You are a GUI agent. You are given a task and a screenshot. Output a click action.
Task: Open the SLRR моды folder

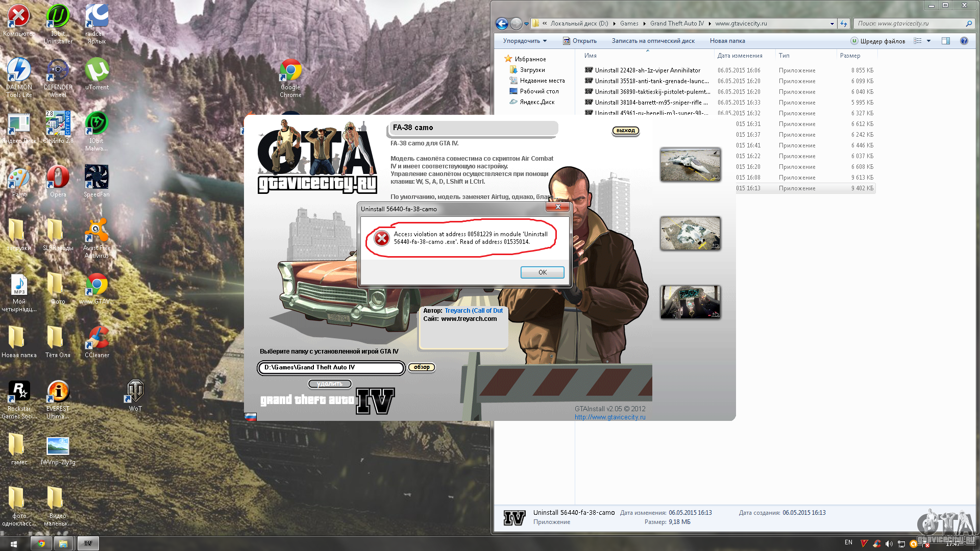click(58, 235)
